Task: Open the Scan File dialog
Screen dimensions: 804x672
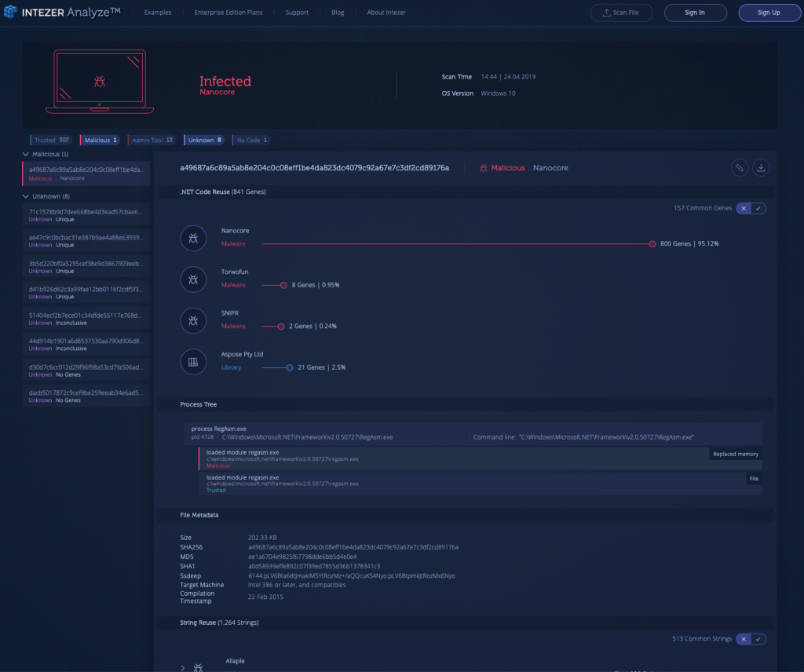Action: click(x=621, y=12)
